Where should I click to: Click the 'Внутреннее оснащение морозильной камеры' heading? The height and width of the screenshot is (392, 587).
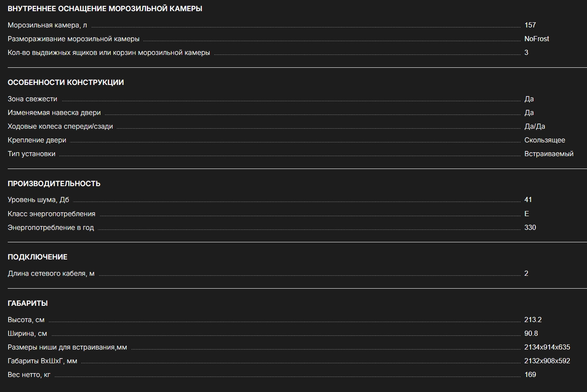(105, 9)
